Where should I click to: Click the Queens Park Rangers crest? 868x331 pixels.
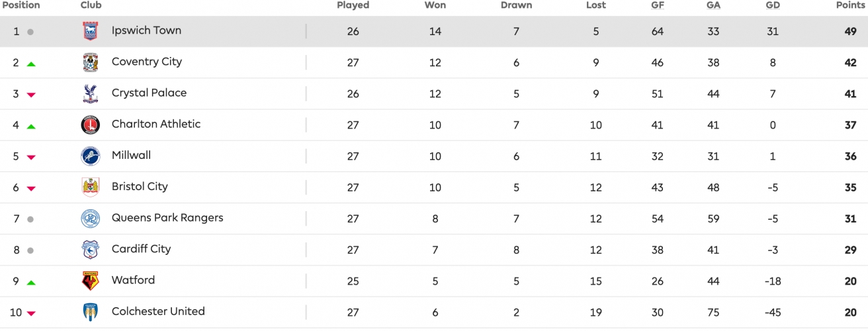tap(90, 218)
